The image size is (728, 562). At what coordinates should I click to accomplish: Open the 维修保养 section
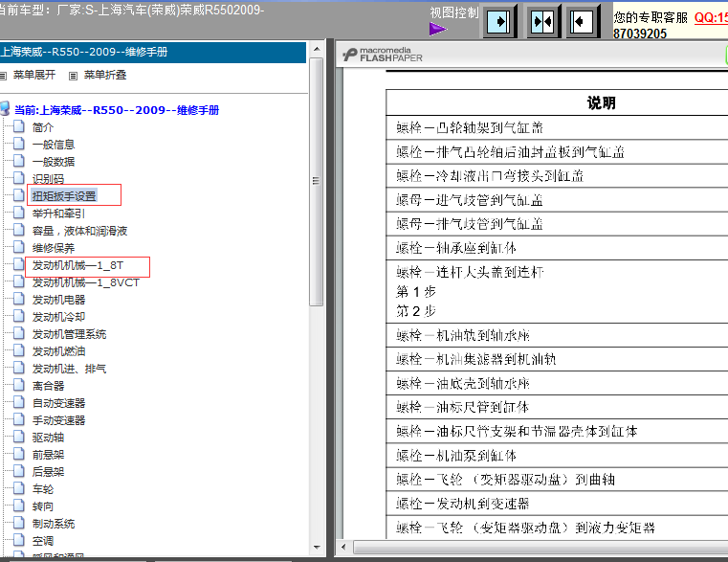[54, 248]
